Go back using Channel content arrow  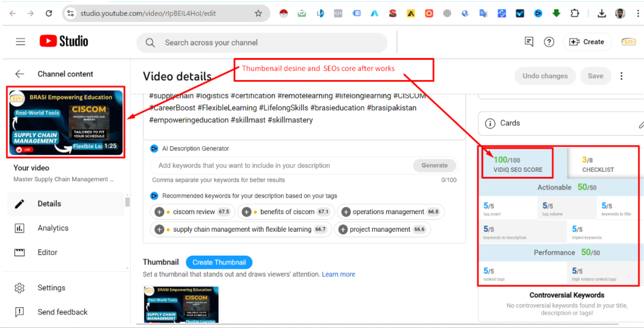(19, 74)
